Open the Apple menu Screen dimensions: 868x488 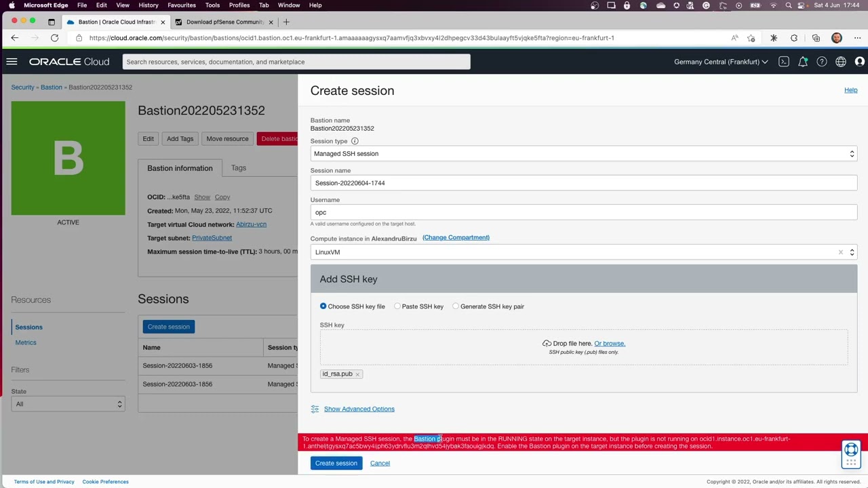(x=12, y=5)
